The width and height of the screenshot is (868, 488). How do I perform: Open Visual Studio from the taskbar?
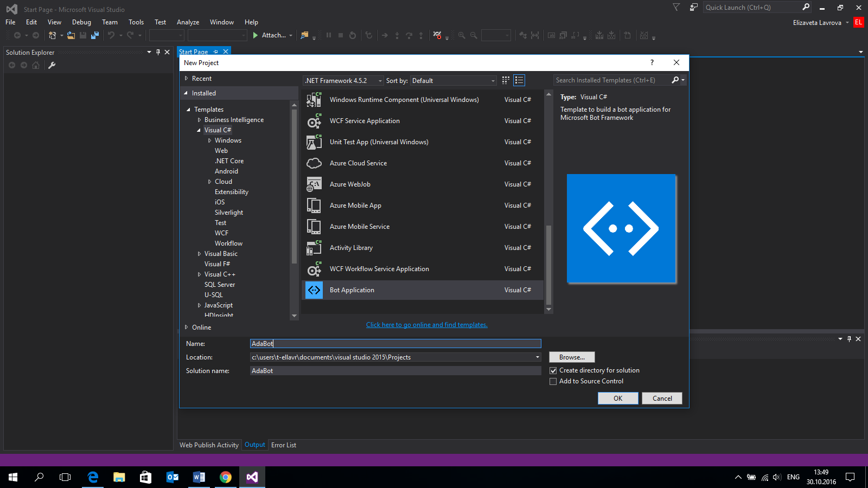pyautogui.click(x=252, y=477)
